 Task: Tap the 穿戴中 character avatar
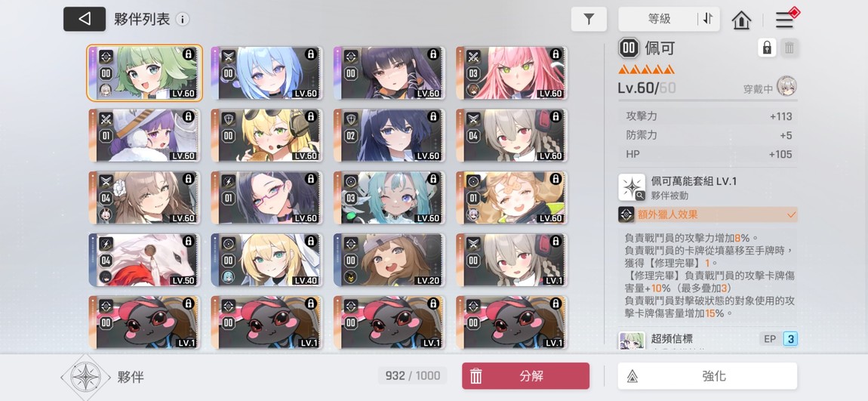point(786,86)
